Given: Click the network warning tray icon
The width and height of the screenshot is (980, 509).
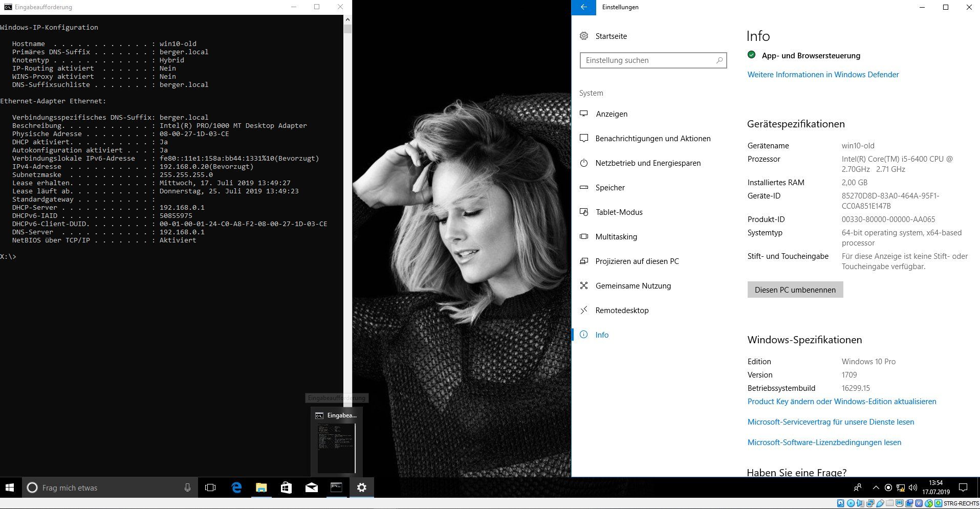Looking at the screenshot, I should 901,488.
